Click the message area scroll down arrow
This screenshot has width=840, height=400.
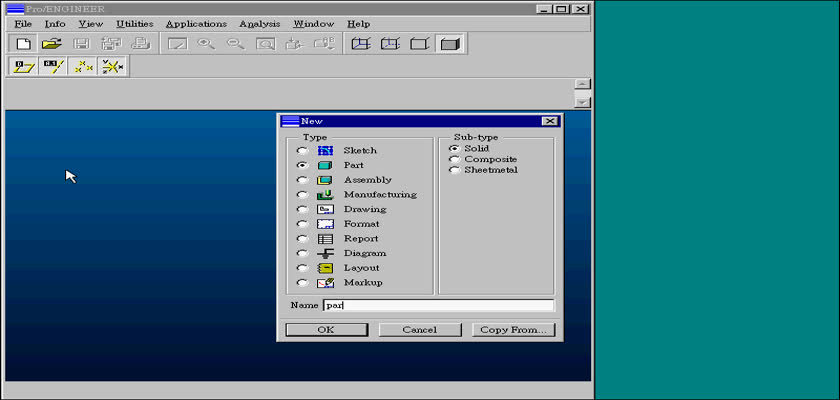coord(582,102)
